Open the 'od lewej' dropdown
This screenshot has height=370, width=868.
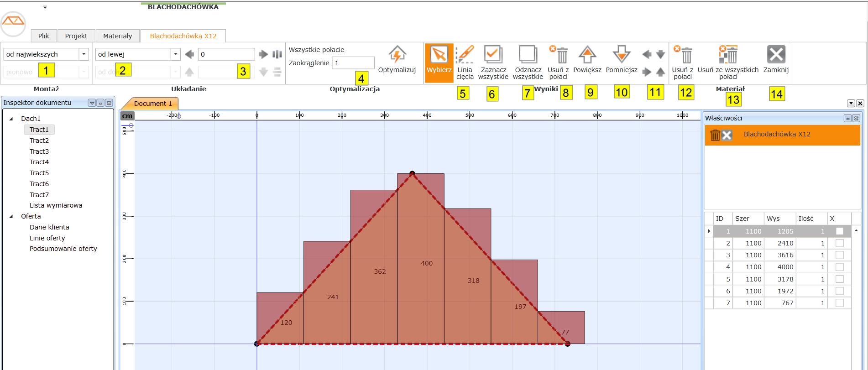[176, 54]
